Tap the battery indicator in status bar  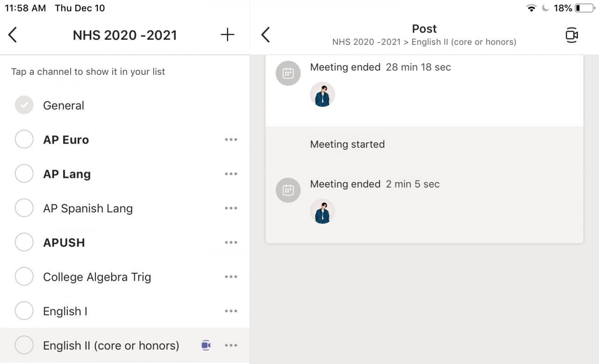point(584,8)
